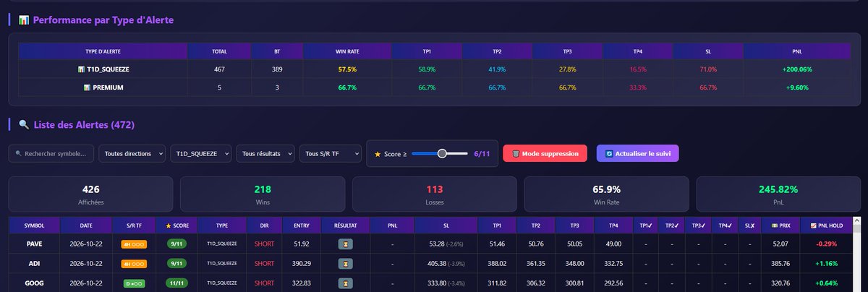Open the Toutes directions dropdown
868x292 pixels.
click(x=131, y=154)
